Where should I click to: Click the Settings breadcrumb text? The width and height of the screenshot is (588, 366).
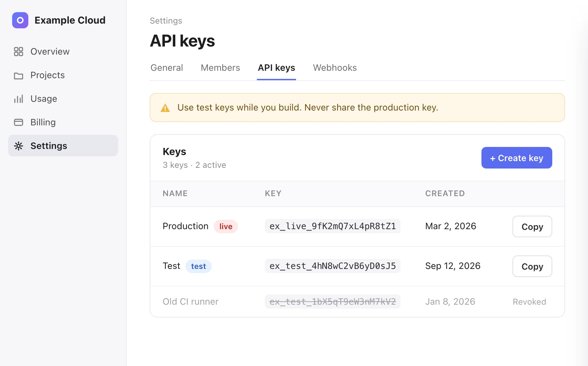(x=166, y=21)
